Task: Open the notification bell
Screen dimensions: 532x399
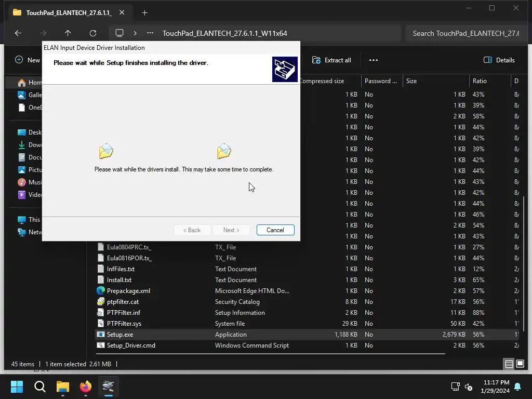Action: (x=518, y=387)
